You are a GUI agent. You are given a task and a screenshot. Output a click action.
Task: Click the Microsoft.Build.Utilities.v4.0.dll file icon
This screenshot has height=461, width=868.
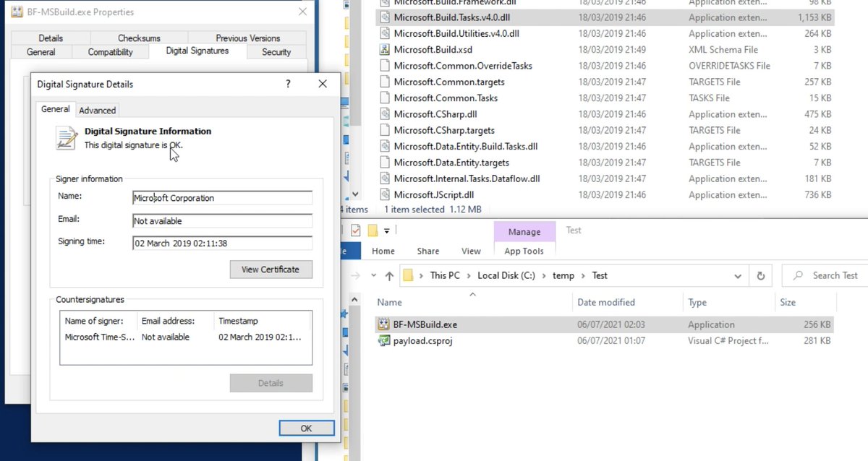click(x=385, y=33)
